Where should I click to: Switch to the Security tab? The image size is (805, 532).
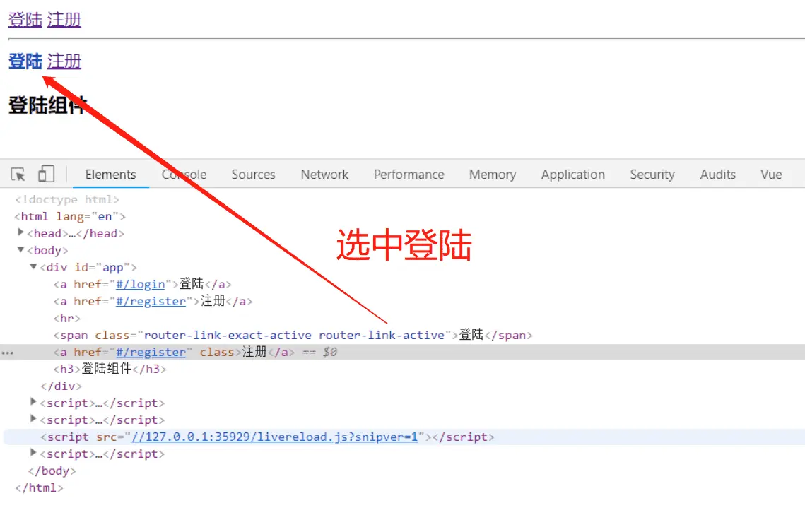652,175
